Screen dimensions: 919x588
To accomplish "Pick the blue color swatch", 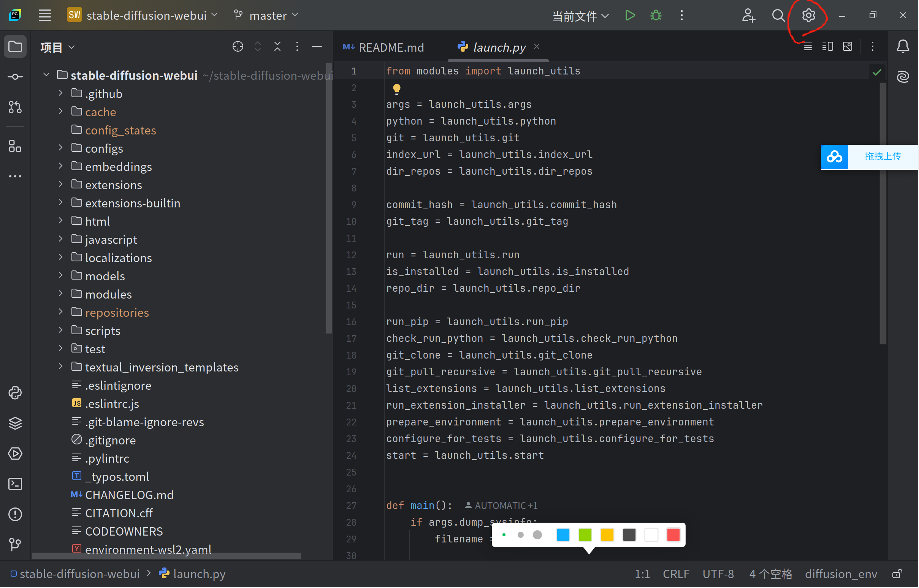I will [563, 535].
